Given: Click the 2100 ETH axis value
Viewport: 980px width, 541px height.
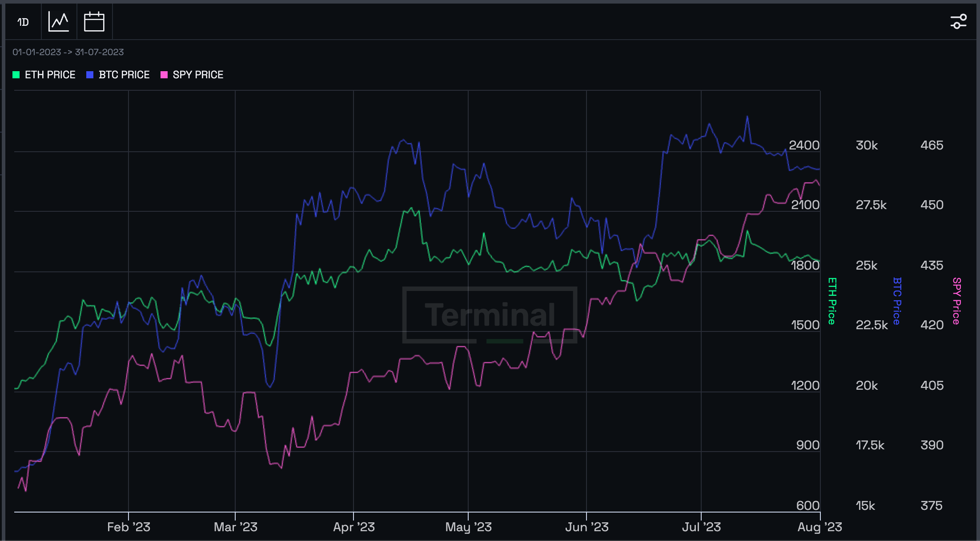Looking at the screenshot, I should 805,205.
